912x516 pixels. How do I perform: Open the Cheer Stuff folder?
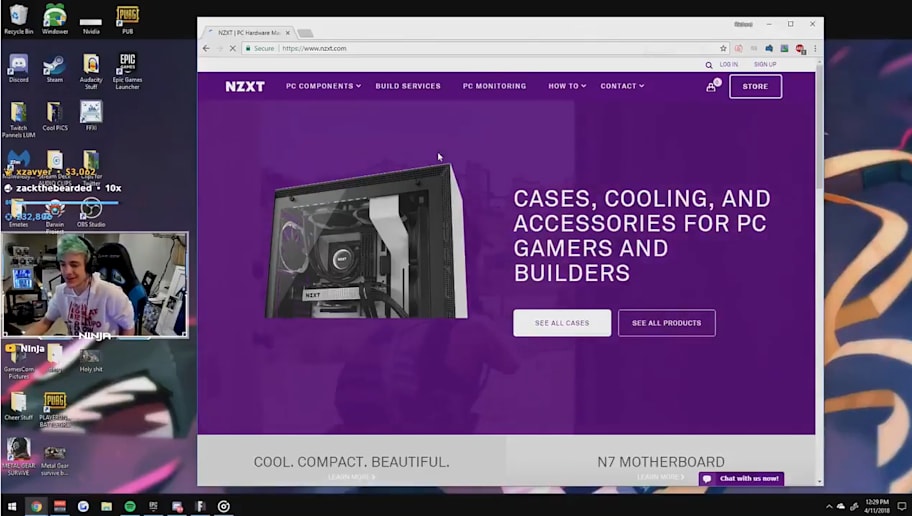[x=18, y=406]
